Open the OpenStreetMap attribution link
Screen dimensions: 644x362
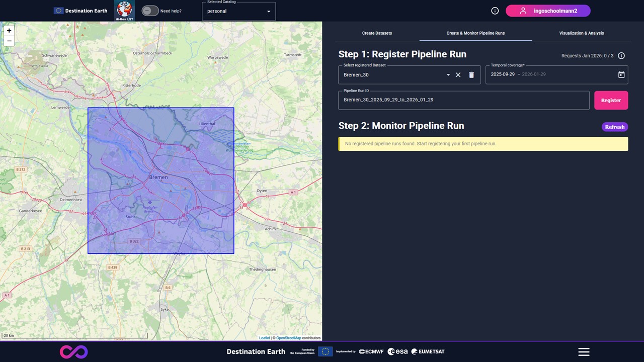pyautogui.click(x=288, y=338)
